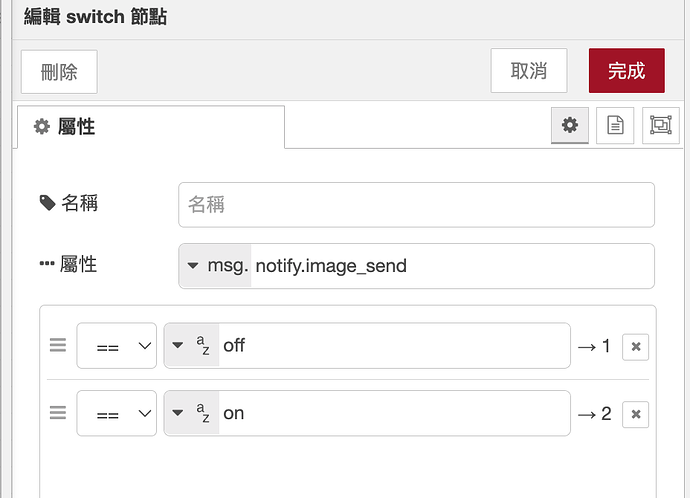This screenshot has width=690, height=498.
Task: Remove the 'on' rule with its x button
Action: [636, 413]
